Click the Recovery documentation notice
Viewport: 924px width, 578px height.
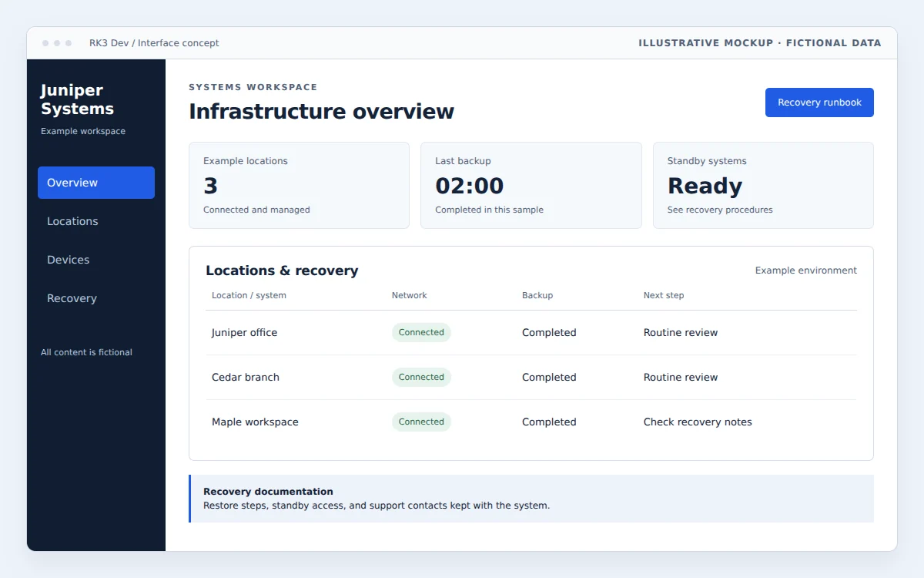point(531,499)
